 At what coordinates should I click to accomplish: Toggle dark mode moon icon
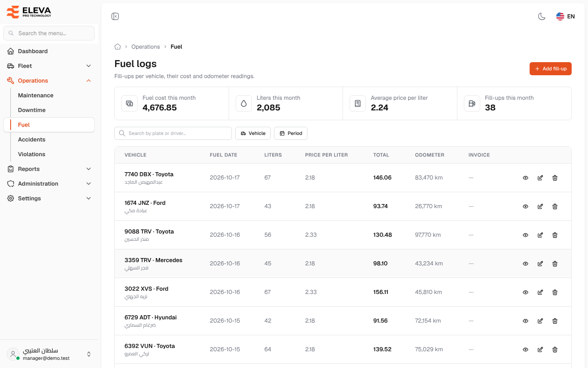[542, 16]
